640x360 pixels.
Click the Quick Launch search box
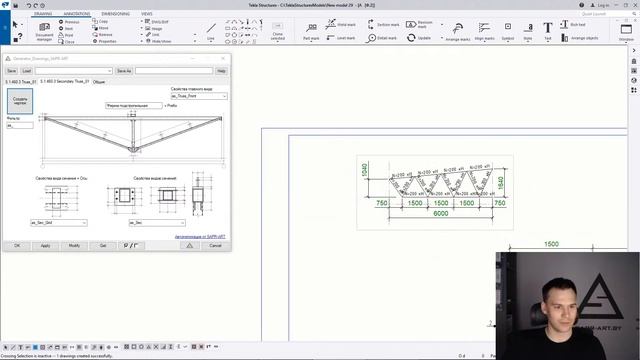608,14
